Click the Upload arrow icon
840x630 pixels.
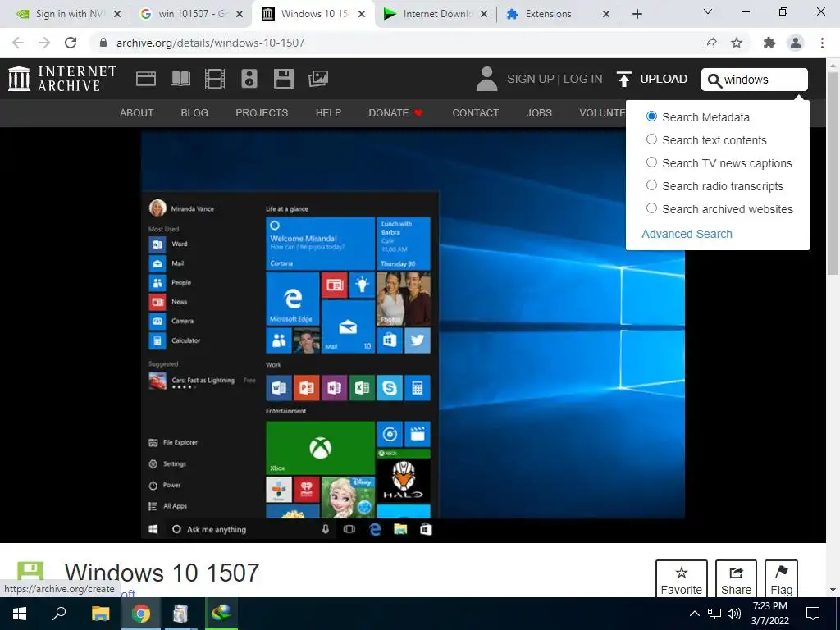[x=623, y=80]
